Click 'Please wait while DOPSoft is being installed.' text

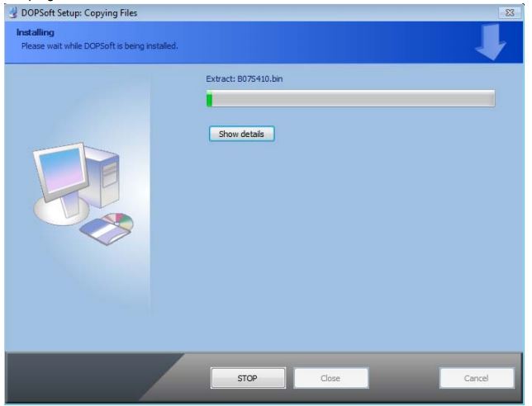coord(99,45)
